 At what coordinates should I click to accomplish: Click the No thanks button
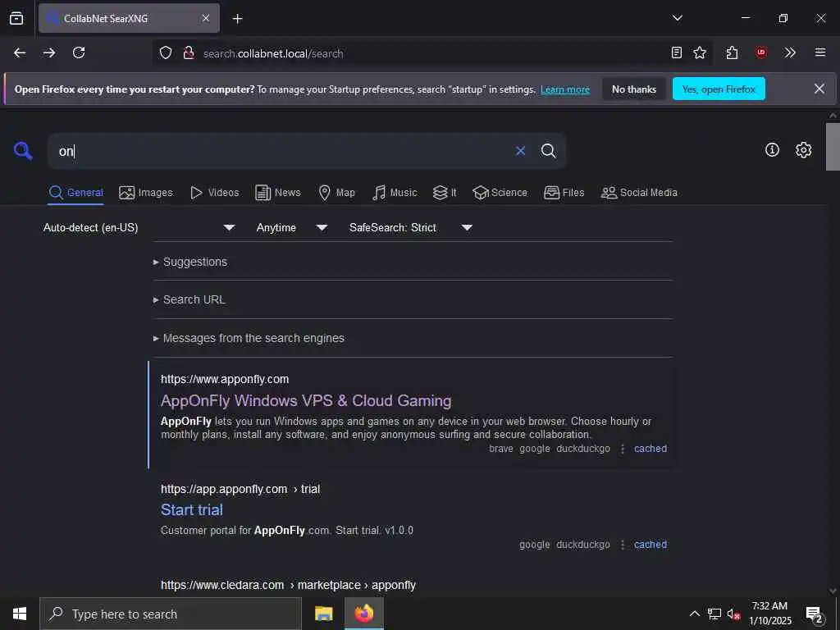pos(634,89)
